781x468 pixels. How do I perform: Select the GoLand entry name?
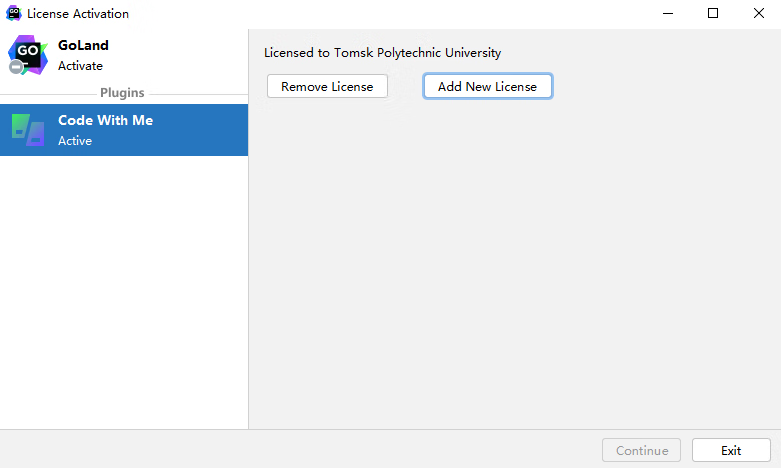point(83,45)
